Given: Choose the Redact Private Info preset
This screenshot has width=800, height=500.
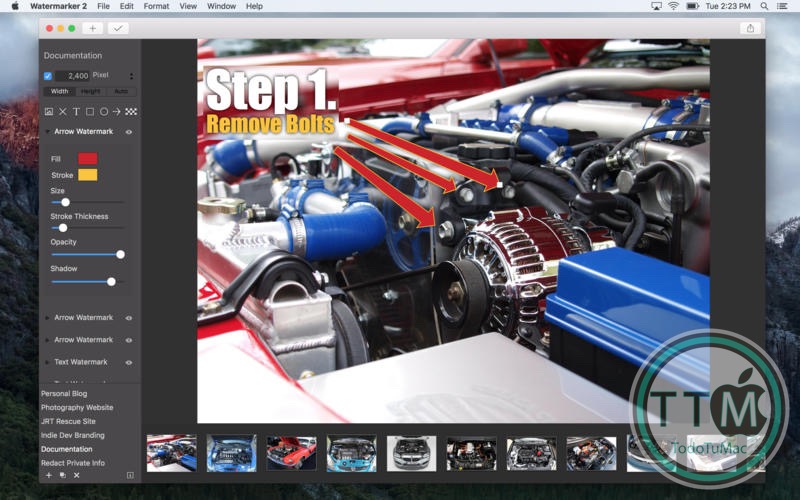Looking at the screenshot, I should point(73,463).
